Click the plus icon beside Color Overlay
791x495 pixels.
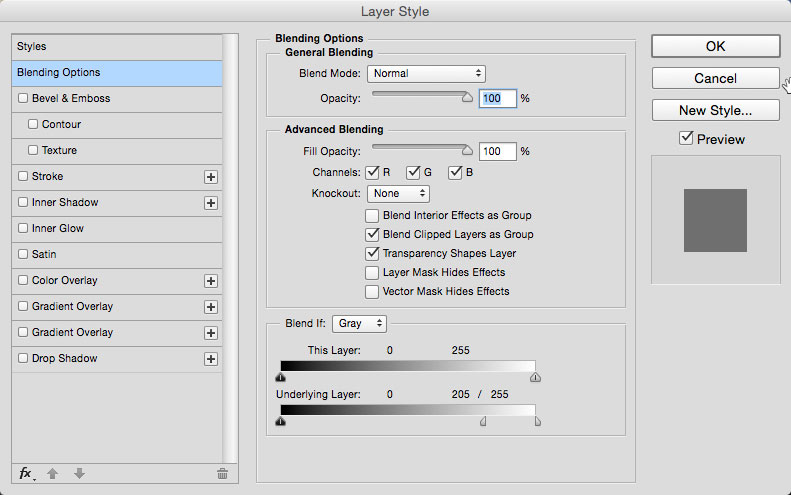211,281
